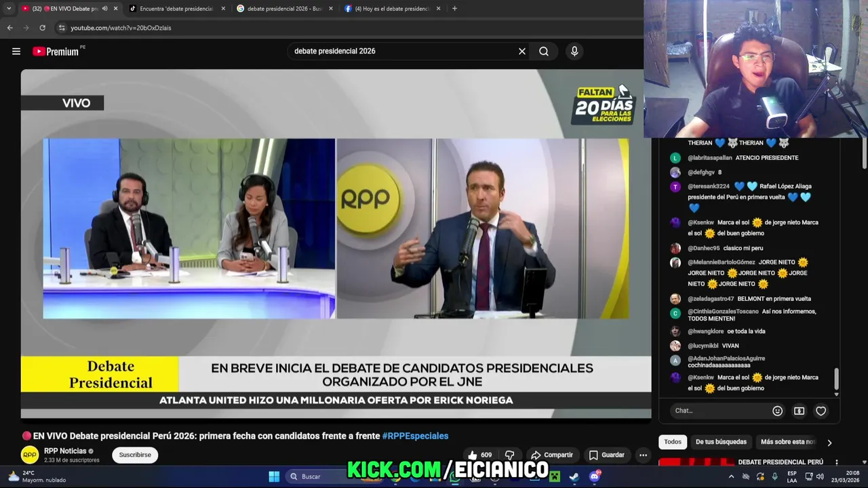Open Super Chat dollar icon in chat
868x488 pixels.
800,411
